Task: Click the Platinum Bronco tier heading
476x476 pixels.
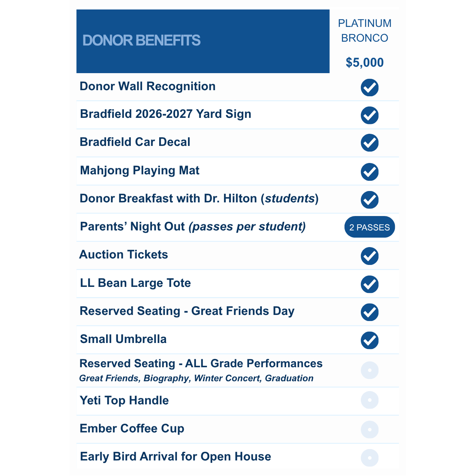Action: coord(365,31)
